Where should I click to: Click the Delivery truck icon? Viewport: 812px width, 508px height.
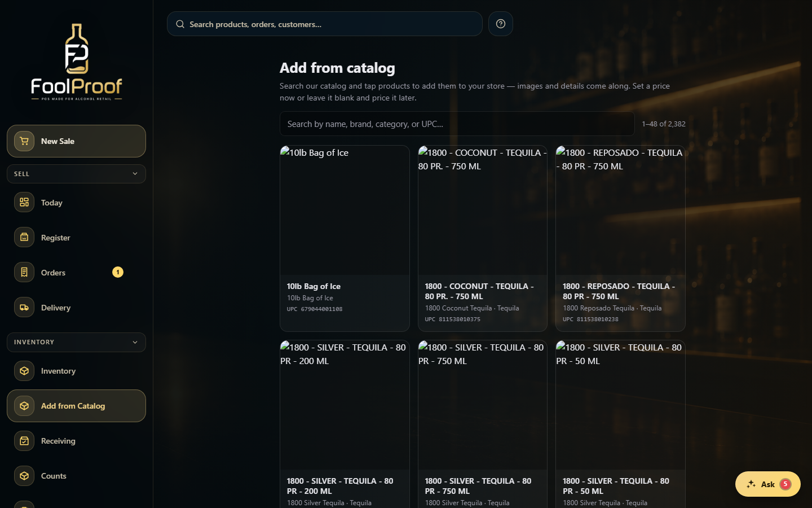click(24, 307)
